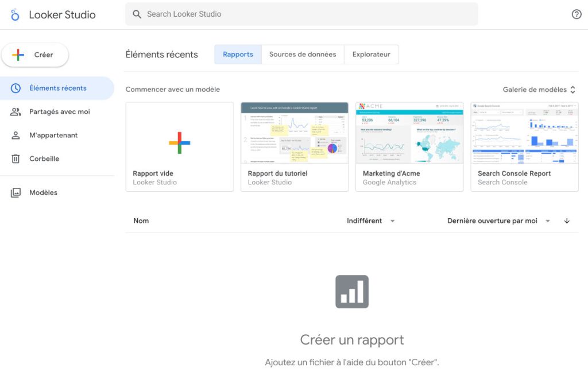The height and width of the screenshot is (379, 588).
Task: Click the help question mark icon
Action: tap(577, 14)
